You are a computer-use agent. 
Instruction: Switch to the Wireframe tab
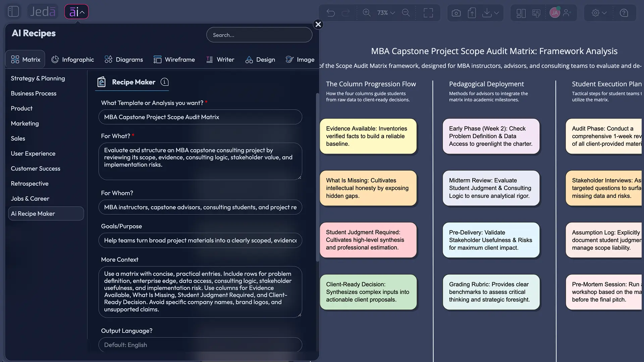(x=174, y=59)
